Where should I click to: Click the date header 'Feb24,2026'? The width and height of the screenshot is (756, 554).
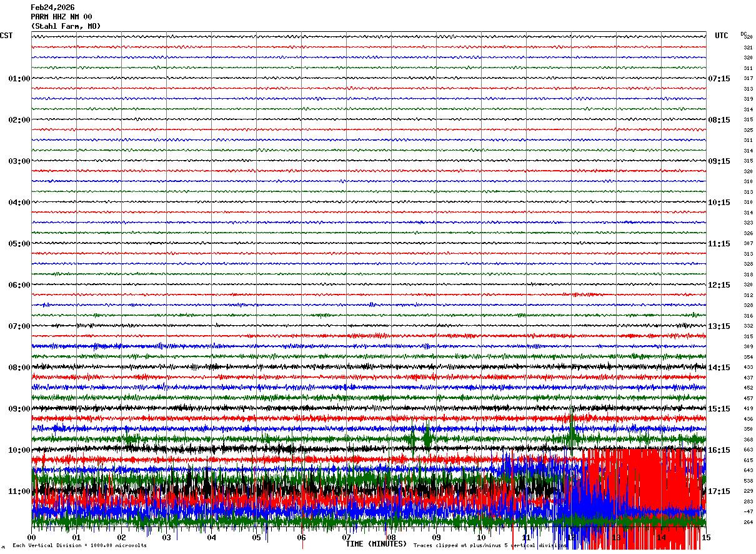tap(52, 8)
